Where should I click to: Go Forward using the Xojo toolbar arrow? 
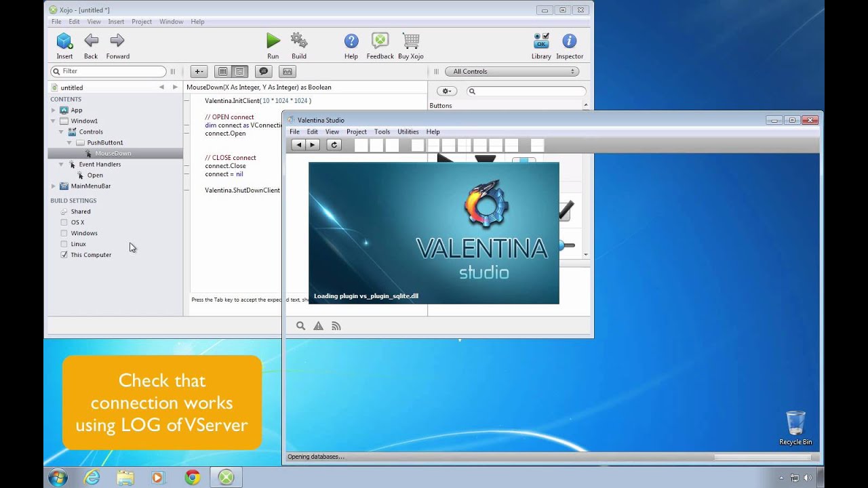click(x=117, y=41)
